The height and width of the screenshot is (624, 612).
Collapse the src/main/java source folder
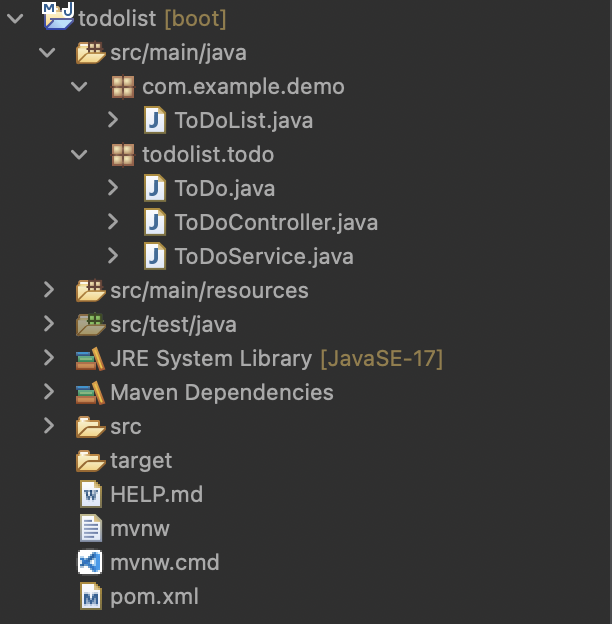[x=47, y=53]
